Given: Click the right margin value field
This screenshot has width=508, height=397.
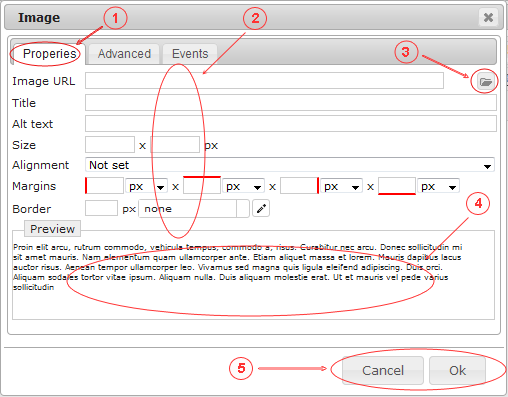Looking at the screenshot, I should point(299,186).
